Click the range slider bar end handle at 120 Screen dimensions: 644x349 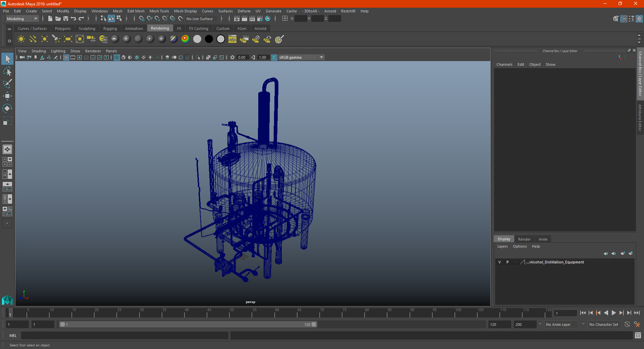[x=314, y=325]
